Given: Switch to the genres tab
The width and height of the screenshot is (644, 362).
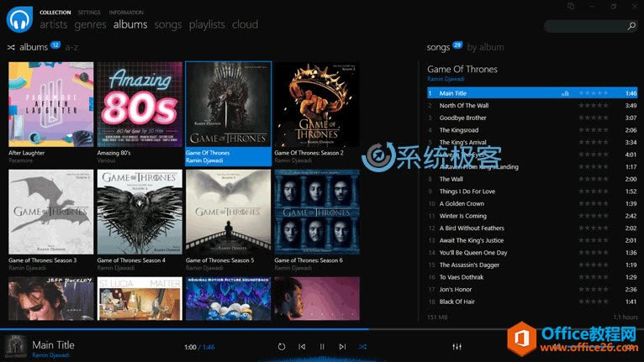Looking at the screenshot, I should tap(90, 24).
